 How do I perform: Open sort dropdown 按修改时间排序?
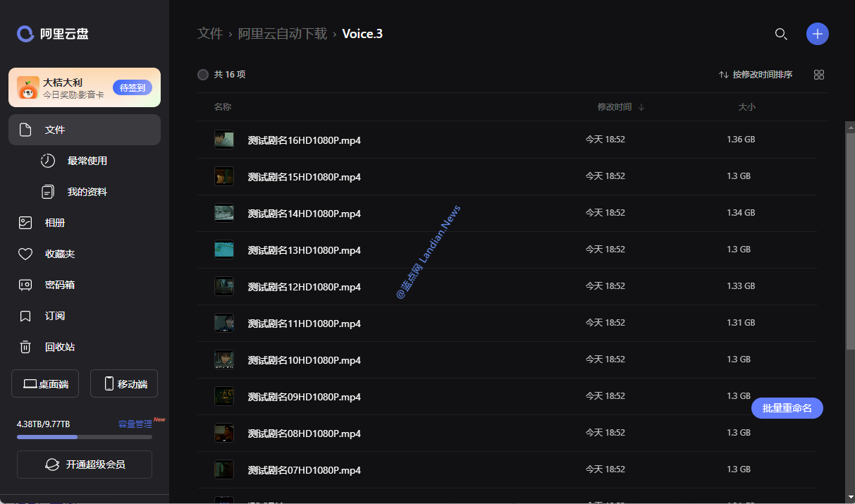756,75
